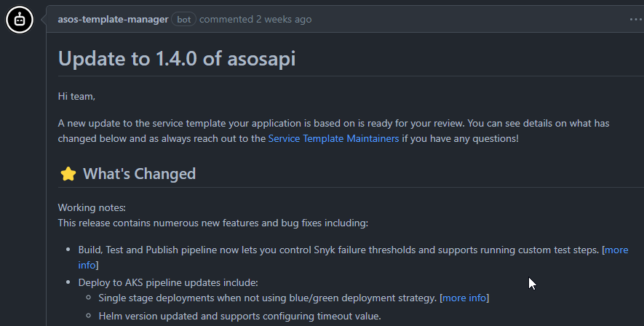
Task: Click the asos-template-manager bot avatar
Action: [x=20, y=20]
